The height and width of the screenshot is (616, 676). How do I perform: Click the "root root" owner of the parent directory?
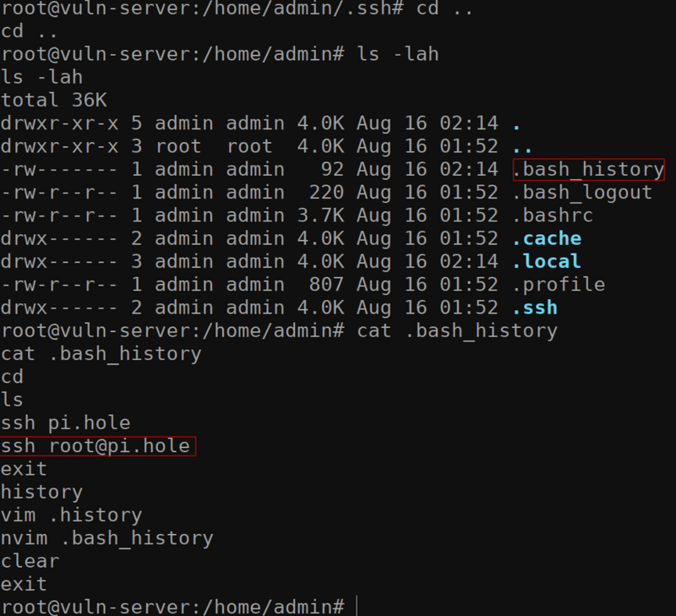pyautogui.click(x=214, y=146)
